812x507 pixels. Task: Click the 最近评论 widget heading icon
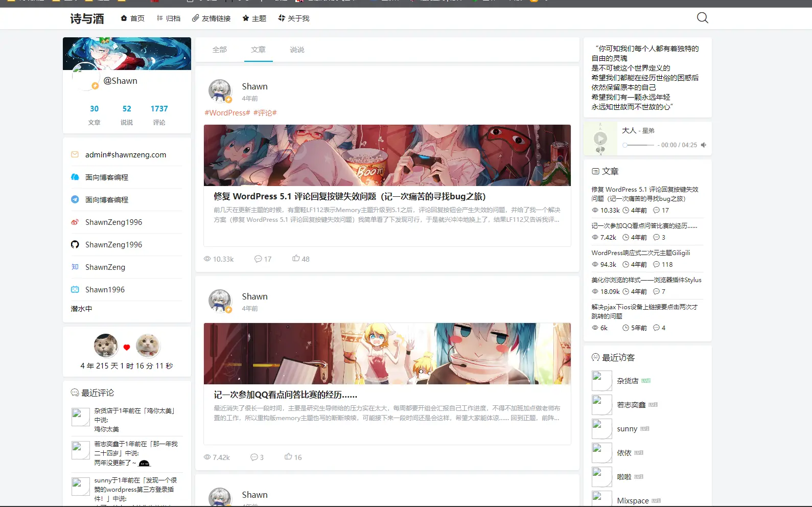(x=75, y=393)
